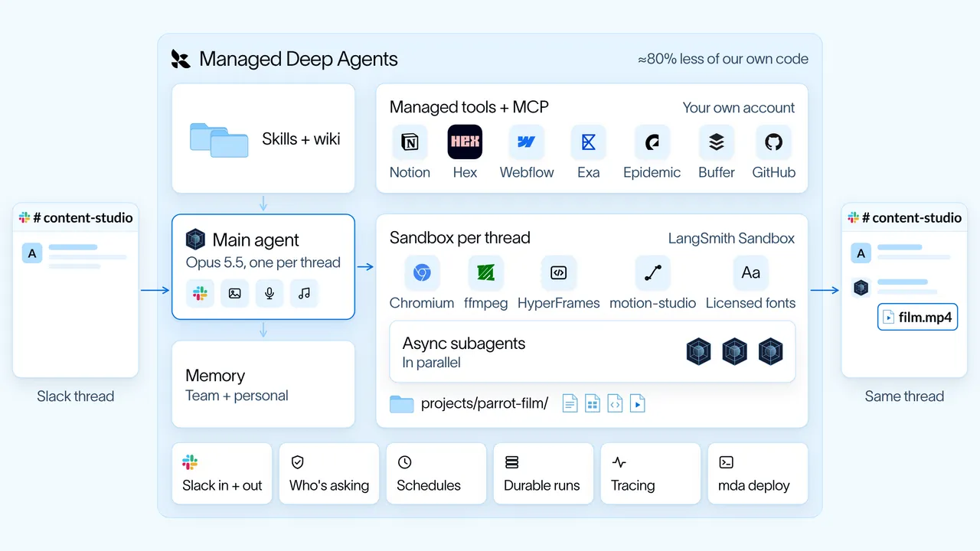This screenshot has width=980, height=551.
Task: Click the "Managed tools + MCP" heading
Action: 469,107
